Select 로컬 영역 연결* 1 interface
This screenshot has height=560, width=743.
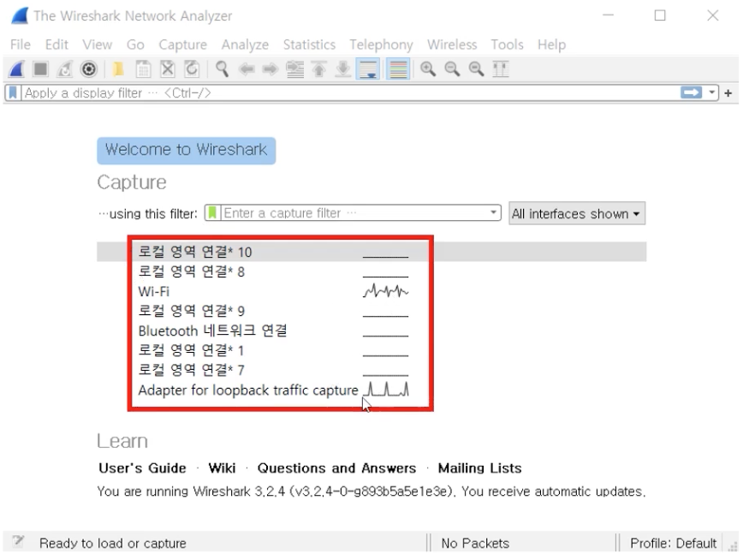tap(371, 350)
